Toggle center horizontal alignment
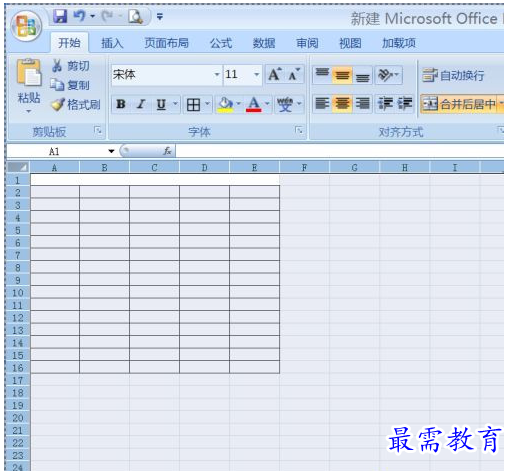510x471 pixels. [342, 104]
